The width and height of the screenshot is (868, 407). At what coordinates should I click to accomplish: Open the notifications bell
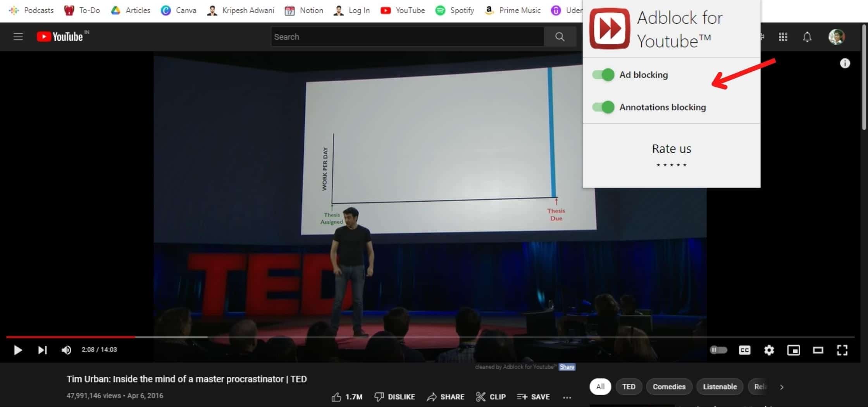point(807,37)
